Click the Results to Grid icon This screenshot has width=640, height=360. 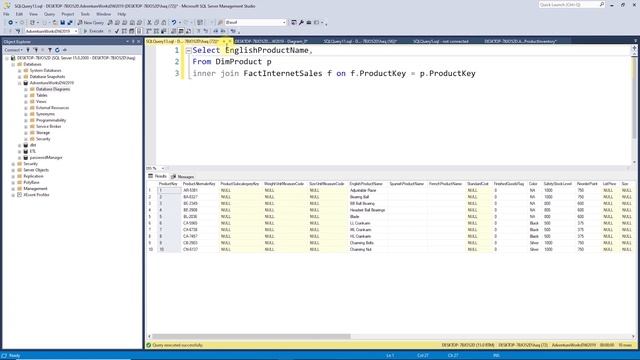pos(181,31)
